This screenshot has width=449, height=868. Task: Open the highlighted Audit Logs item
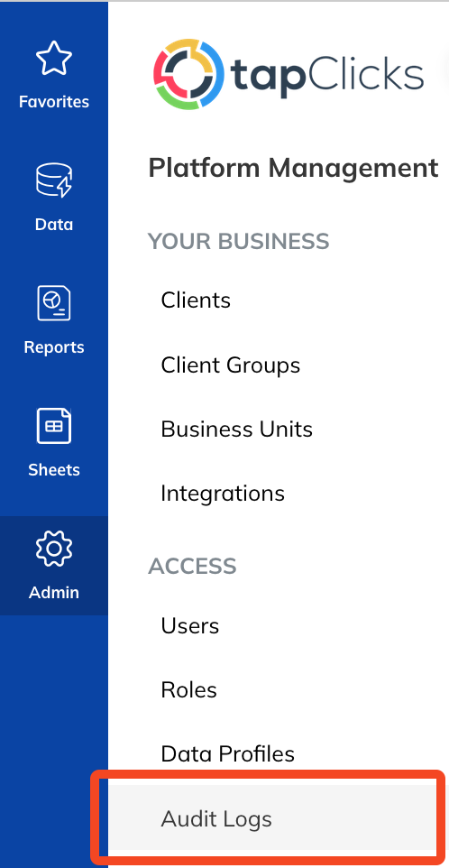click(x=271, y=818)
